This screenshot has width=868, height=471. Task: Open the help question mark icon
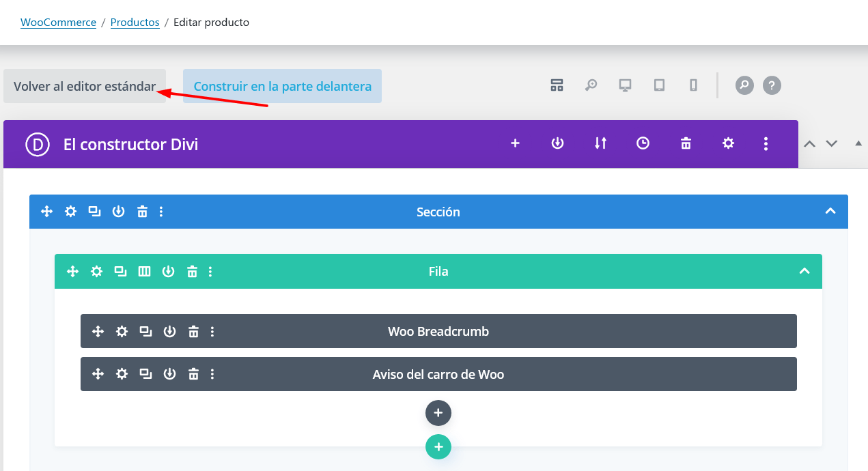(x=772, y=85)
